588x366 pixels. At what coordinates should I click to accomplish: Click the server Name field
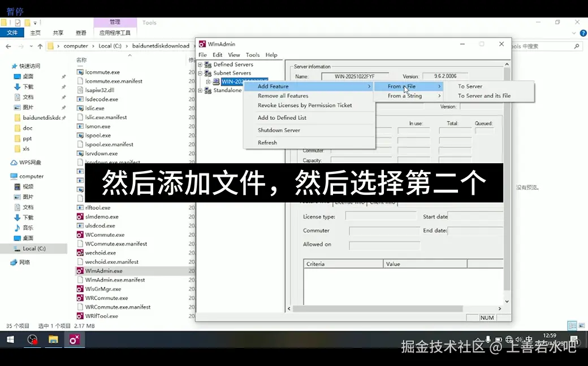tap(354, 76)
